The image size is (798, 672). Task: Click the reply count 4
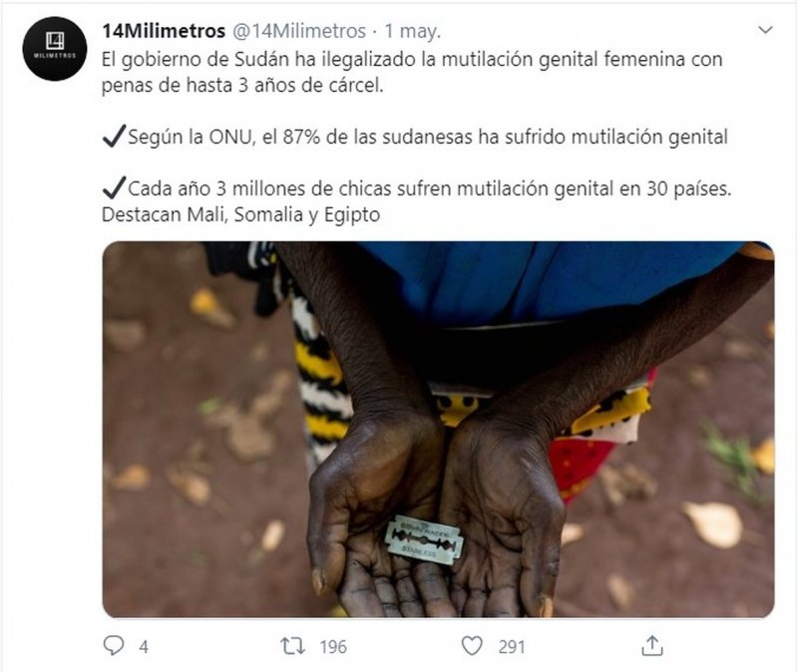click(x=144, y=646)
